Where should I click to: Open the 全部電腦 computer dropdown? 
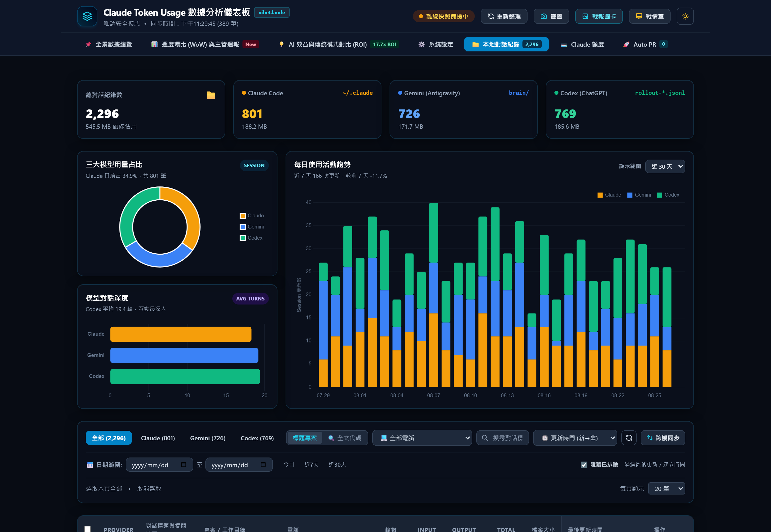(422, 438)
